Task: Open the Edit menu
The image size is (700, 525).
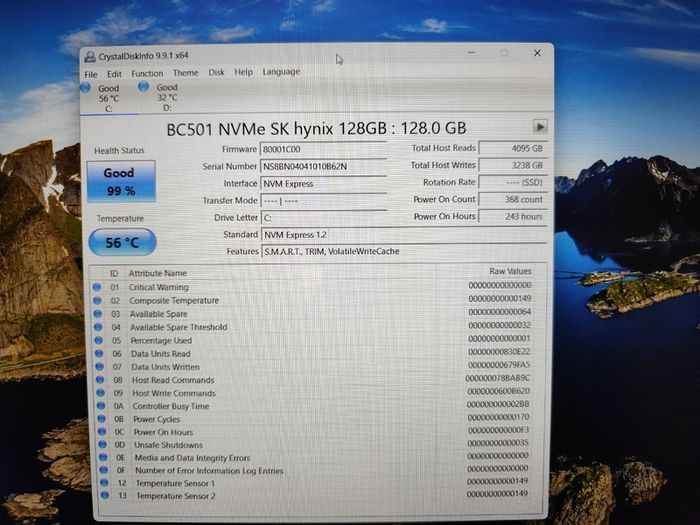Action: pyautogui.click(x=114, y=74)
